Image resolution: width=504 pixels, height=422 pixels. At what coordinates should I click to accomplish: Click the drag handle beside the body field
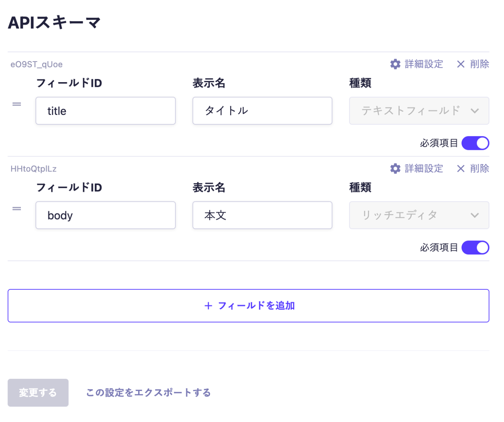click(x=17, y=208)
